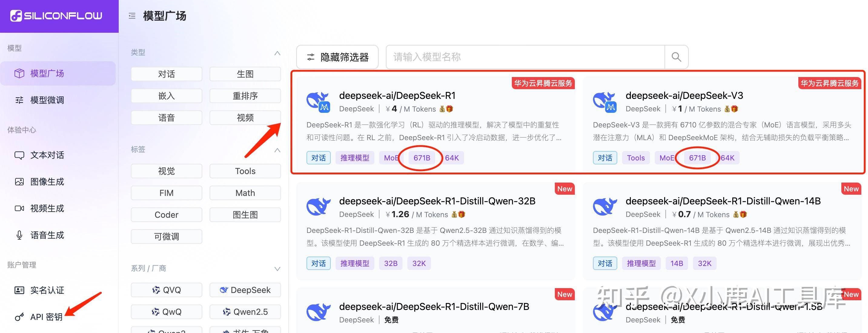Open DeepSeek-R1-Distill-Qwen-7B model title
This screenshot has height=333, width=868.
tap(434, 307)
